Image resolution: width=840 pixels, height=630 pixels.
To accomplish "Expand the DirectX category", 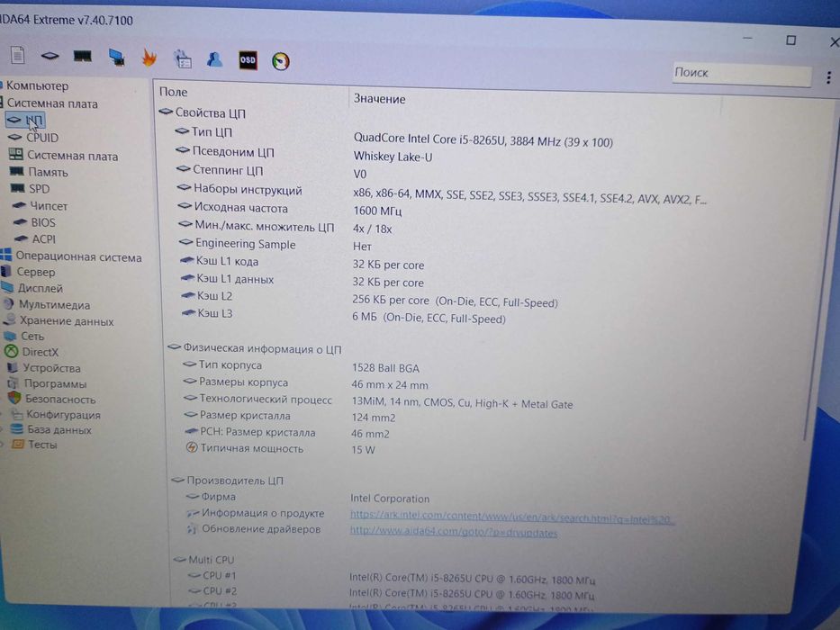I will point(40,352).
